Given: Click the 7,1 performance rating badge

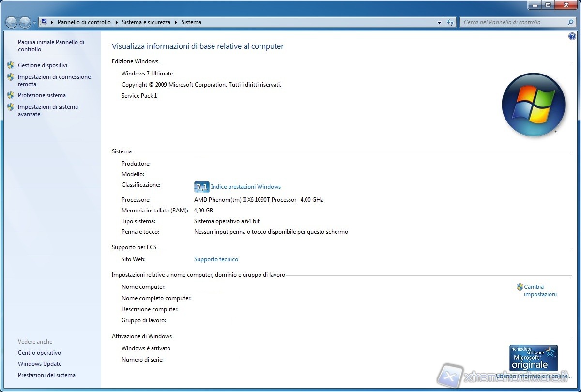Looking at the screenshot, I should click(201, 187).
